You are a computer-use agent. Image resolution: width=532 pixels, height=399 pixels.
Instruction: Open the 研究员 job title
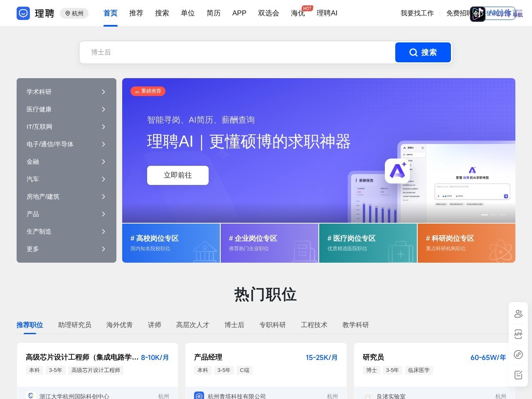373,357
